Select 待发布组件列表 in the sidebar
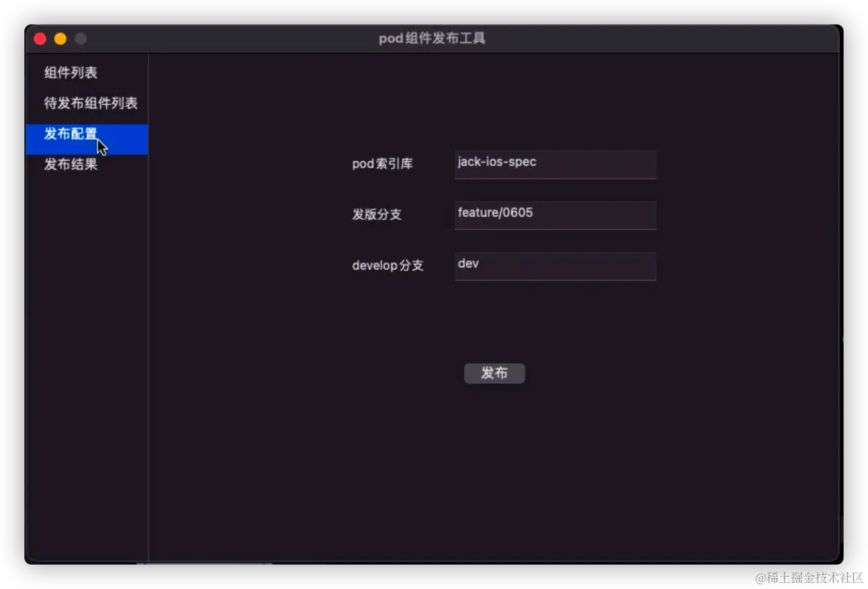 87,103
